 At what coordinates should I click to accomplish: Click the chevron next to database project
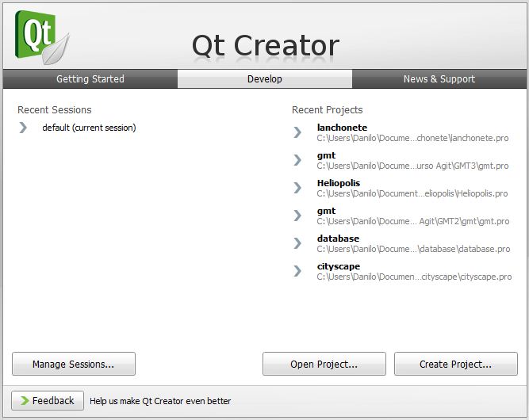click(297, 242)
